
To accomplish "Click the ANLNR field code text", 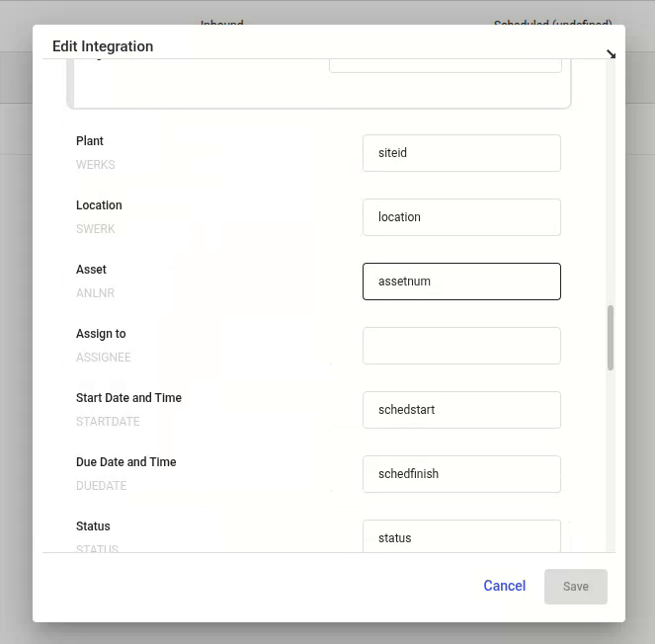I will 95,293.
